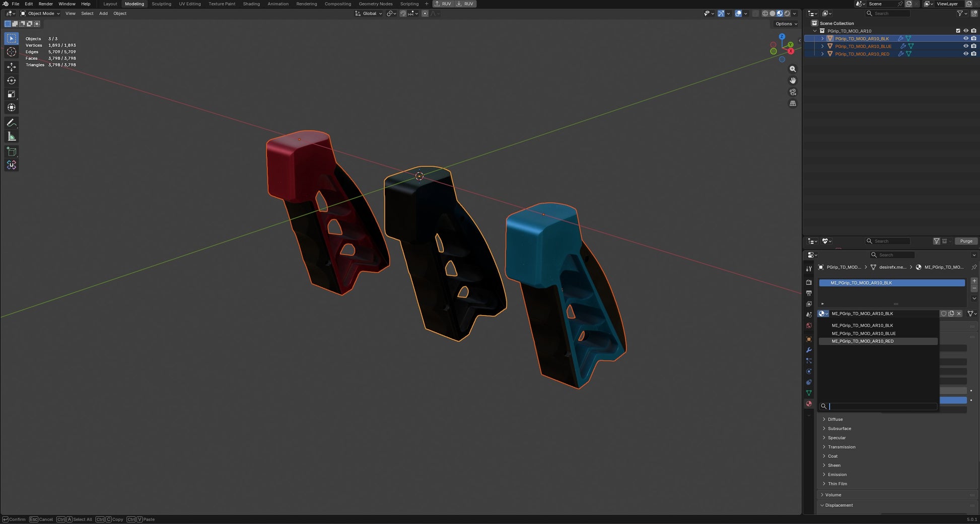The height and width of the screenshot is (524, 980).
Task: Click the blue slider in material properties
Action: click(x=953, y=400)
